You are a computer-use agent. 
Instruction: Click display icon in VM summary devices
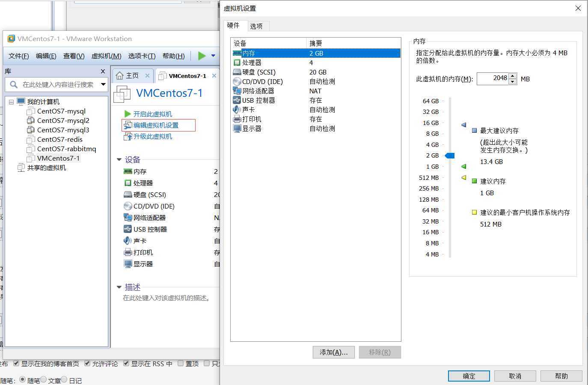point(128,264)
